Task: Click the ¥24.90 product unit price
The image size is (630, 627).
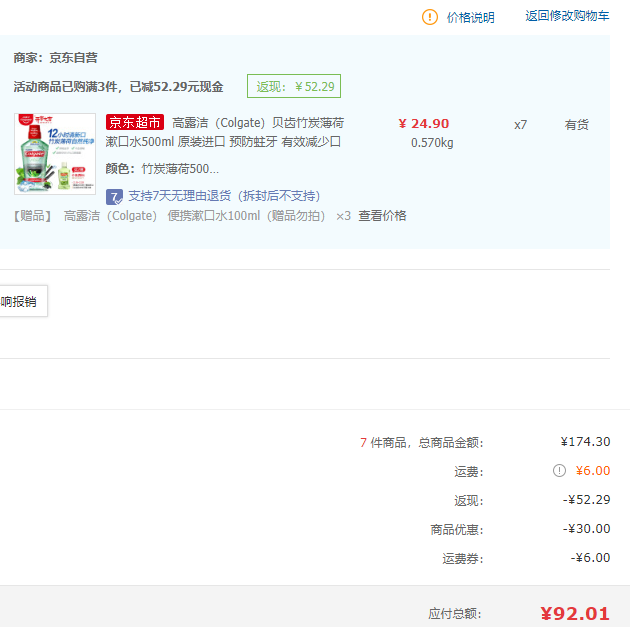Action: pos(424,124)
